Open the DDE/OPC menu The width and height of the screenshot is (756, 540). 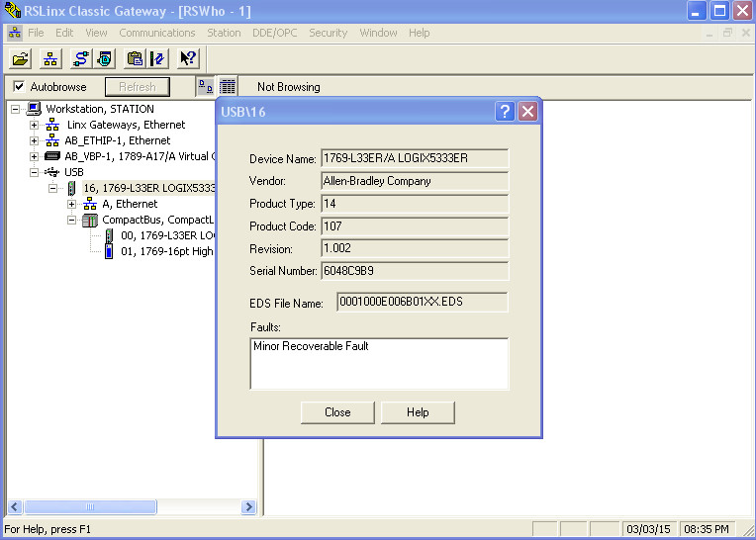(x=275, y=33)
